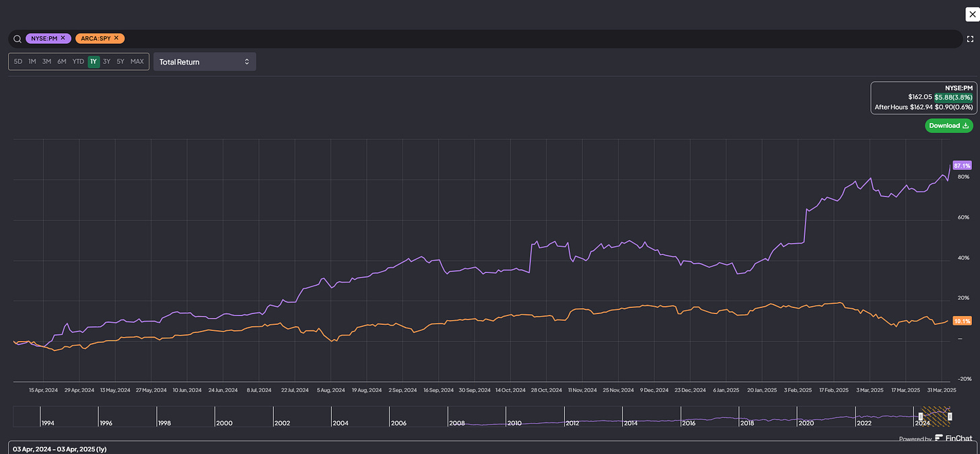980x454 pixels.
Task: Click the $5.88(3.8%) green change badge
Action: [x=953, y=97]
